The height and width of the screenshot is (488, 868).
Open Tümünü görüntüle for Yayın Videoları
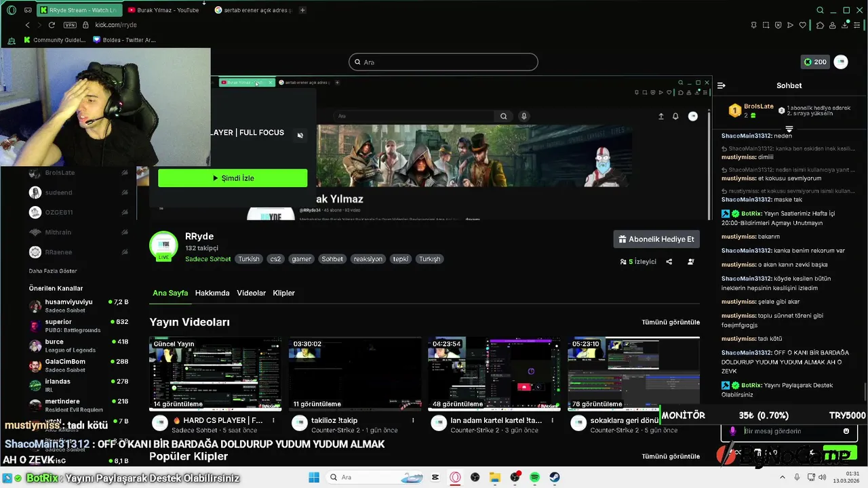(671, 322)
